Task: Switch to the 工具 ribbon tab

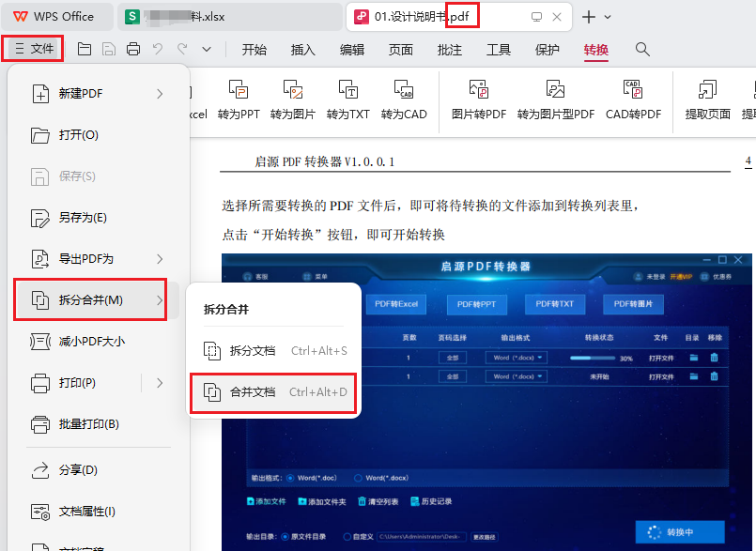Action: click(x=499, y=49)
